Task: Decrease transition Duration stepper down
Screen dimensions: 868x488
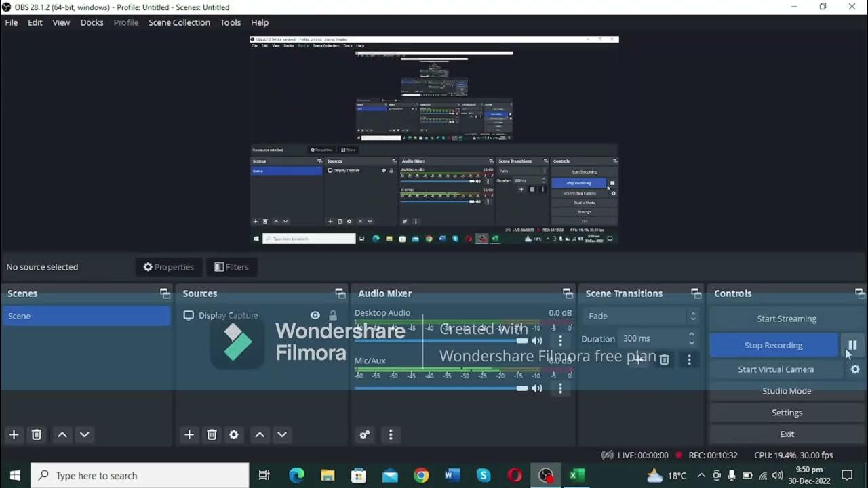Action: tap(692, 343)
